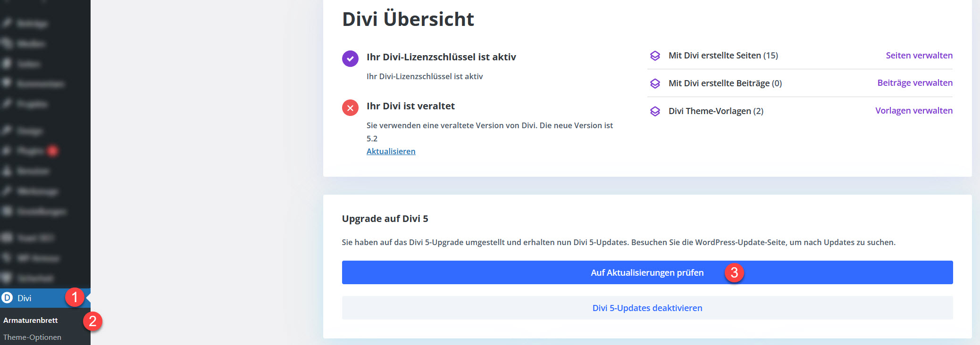980x345 pixels.
Task: Click layers icon beside 'Mit Divi erstellte Seiten'
Action: (655, 56)
